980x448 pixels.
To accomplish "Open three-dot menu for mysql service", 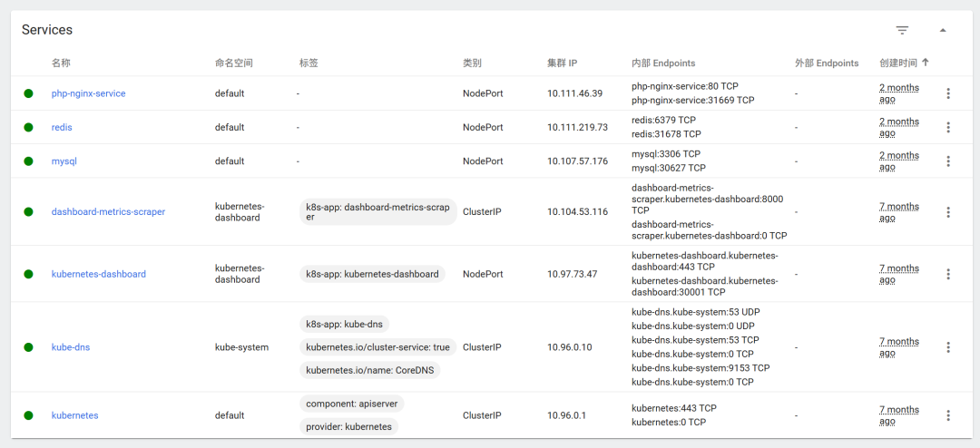I will click(948, 161).
